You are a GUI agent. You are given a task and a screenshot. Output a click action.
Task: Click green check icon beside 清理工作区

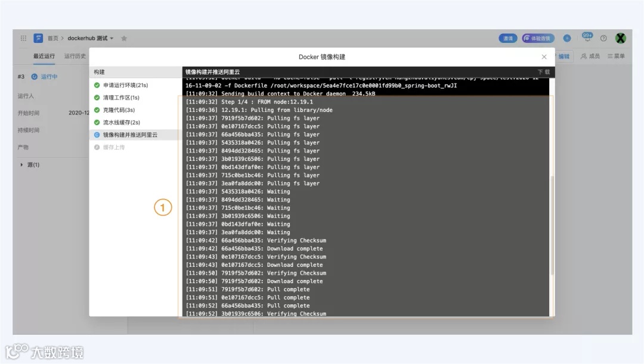(x=97, y=97)
